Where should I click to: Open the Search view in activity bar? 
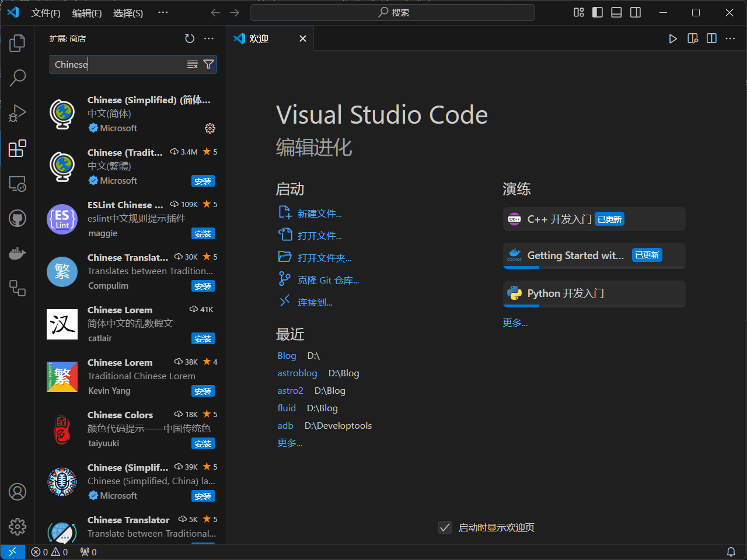[x=18, y=78]
